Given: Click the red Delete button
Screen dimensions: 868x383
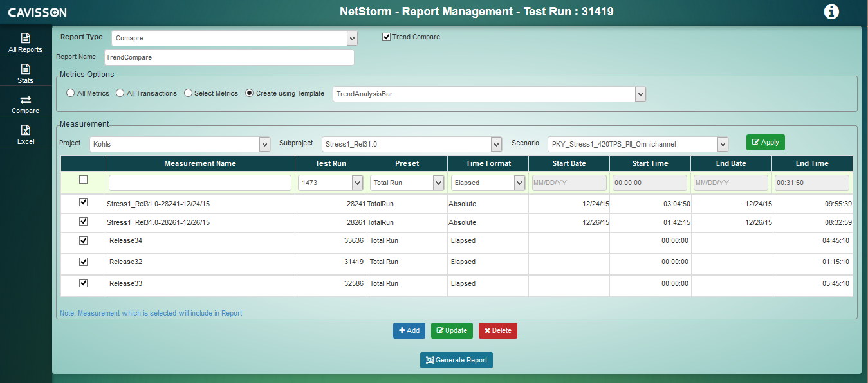Looking at the screenshot, I should (x=497, y=330).
